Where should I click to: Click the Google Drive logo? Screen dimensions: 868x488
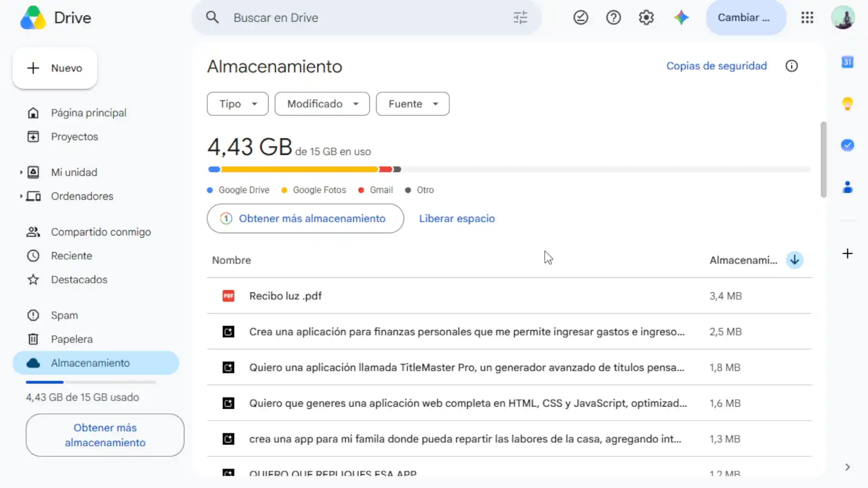click(33, 18)
